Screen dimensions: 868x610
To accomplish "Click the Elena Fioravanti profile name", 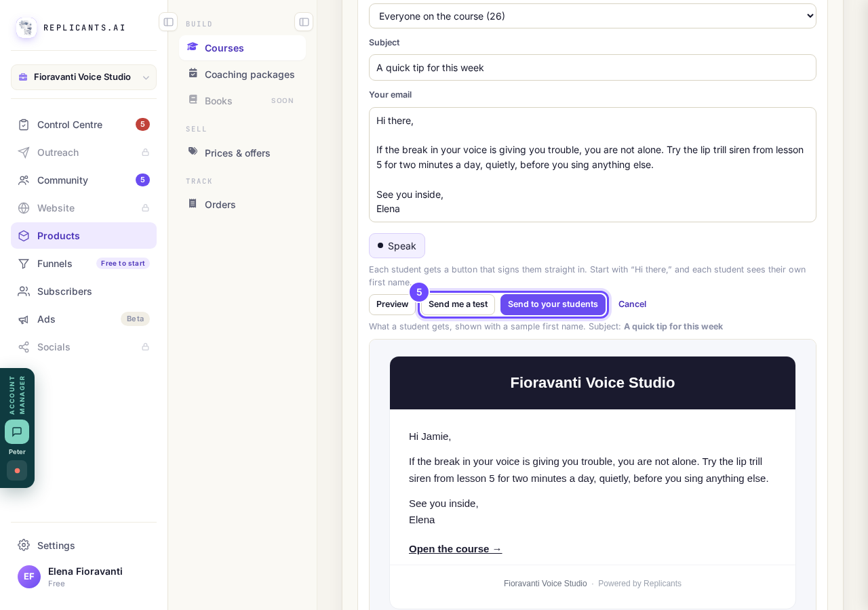I will point(85,571).
